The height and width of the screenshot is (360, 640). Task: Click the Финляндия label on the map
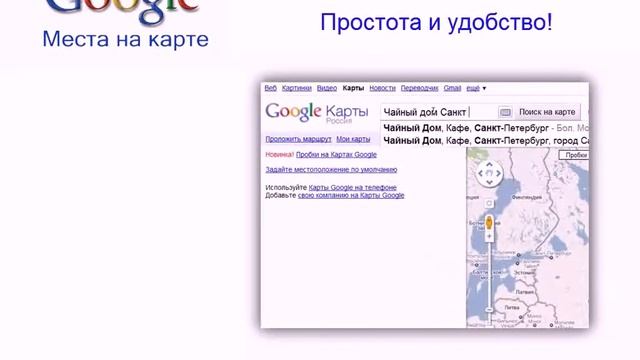pyautogui.click(x=527, y=197)
